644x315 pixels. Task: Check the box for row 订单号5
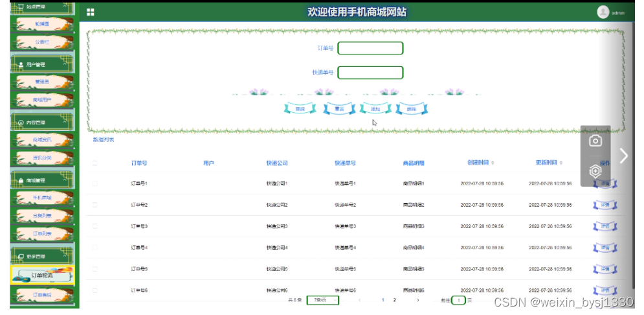click(95, 268)
